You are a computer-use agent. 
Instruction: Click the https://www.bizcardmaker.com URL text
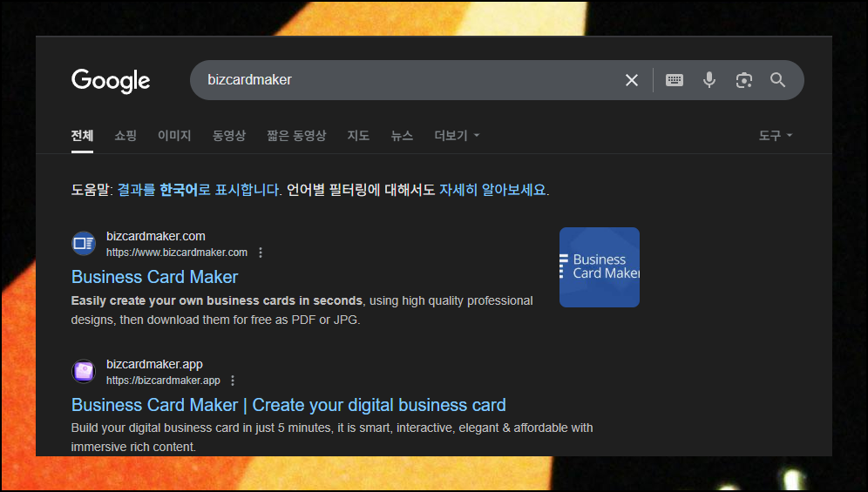point(177,253)
